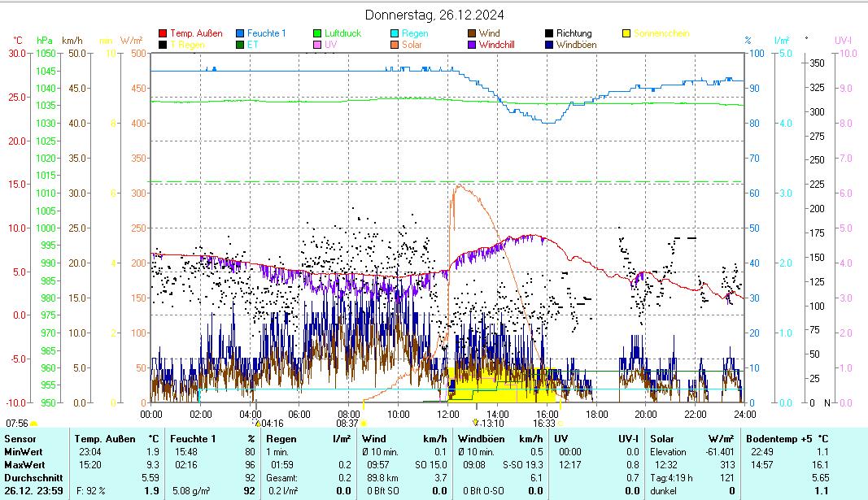The height and width of the screenshot is (500, 868).
Task: Click the purple Windchill legend square
Action: [472, 45]
